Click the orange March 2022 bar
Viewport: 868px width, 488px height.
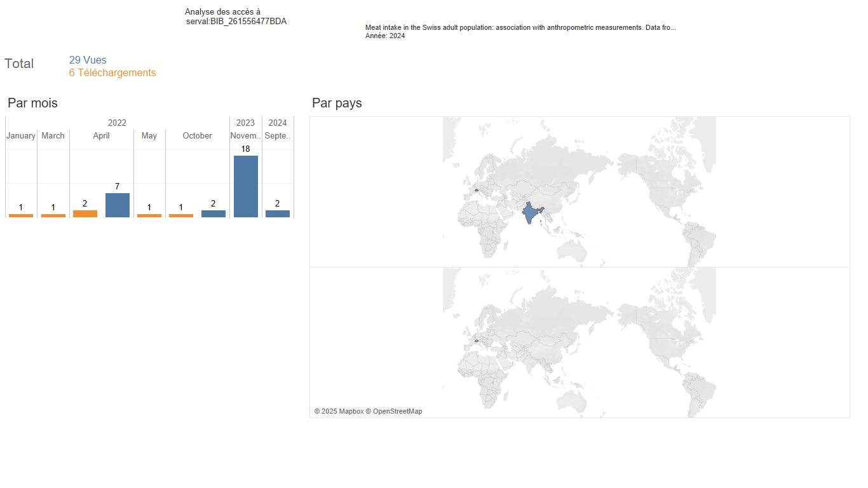point(53,215)
